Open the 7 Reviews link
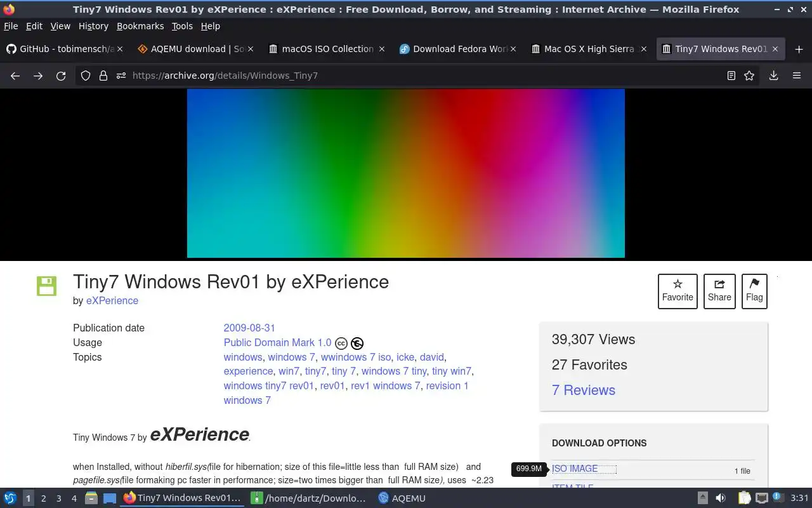The width and height of the screenshot is (812, 508). [584, 390]
